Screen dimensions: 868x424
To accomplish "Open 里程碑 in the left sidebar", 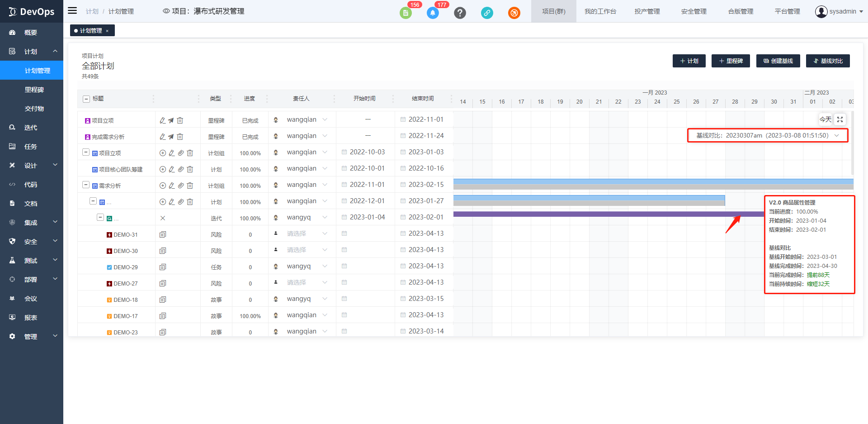I will [x=34, y=90].
